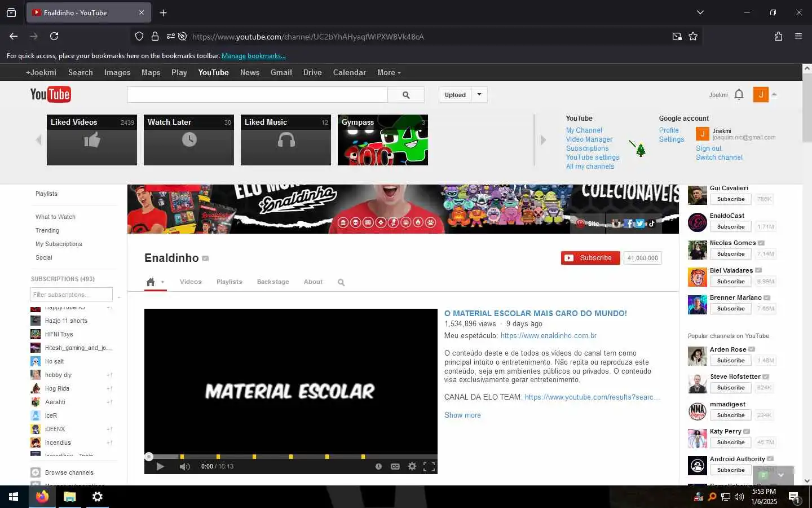This screenshot has height=508, width=812.
Task: Click Browse channels icon
Action: pyautogui.click(x=36, y=472)
